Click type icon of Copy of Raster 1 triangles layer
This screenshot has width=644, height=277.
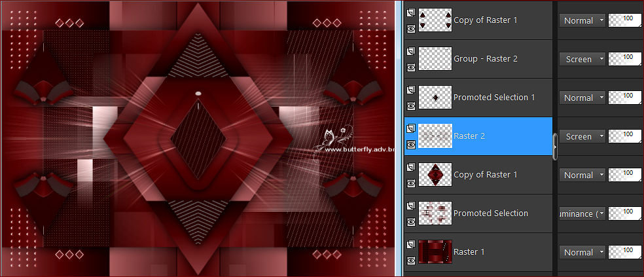[411, 12]
